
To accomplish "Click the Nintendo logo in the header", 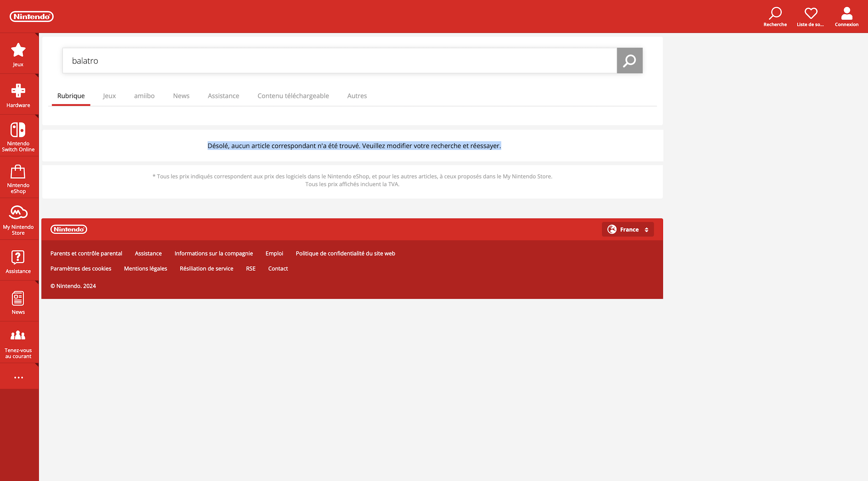I will (x=32, y=17).
